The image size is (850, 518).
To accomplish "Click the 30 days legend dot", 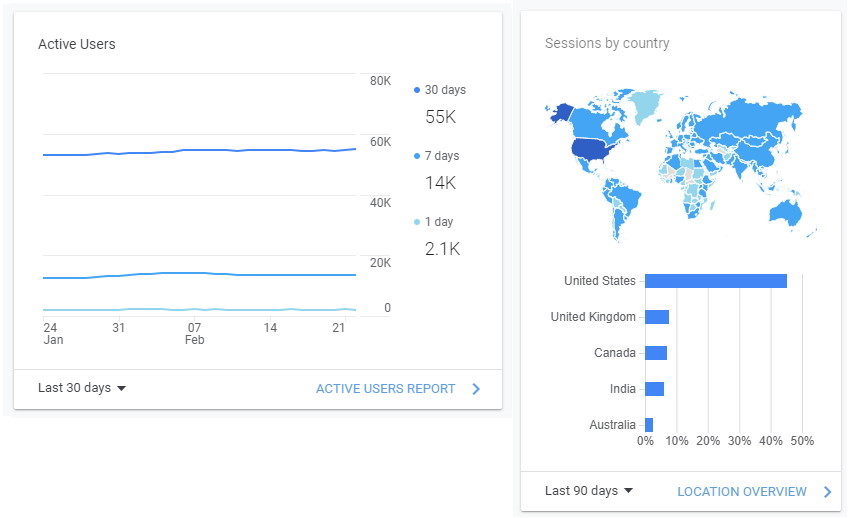I will pos(417,90).
